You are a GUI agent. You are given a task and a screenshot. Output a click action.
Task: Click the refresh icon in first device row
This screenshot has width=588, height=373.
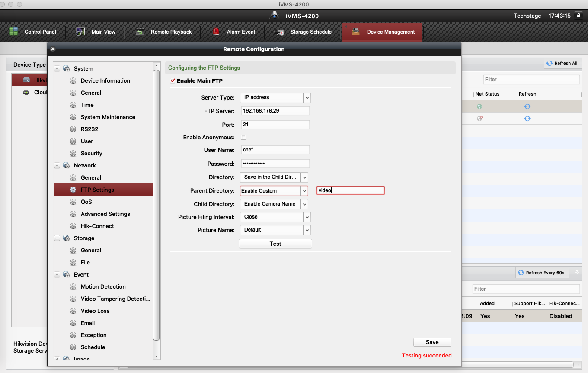[527, 106]
